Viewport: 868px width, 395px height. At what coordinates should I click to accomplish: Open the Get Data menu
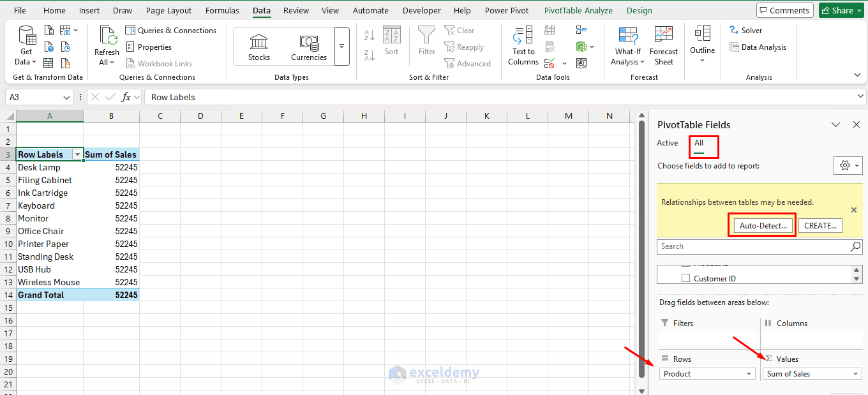tap(26, 46)
